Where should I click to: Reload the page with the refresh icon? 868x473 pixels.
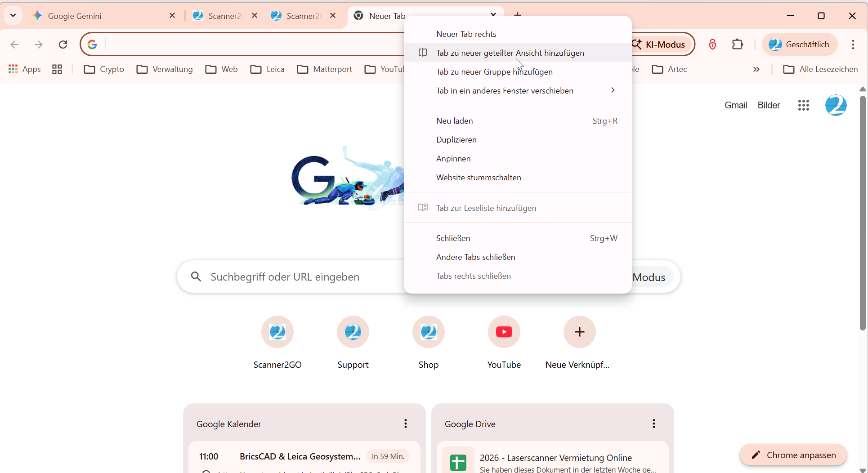coord(63,45)
